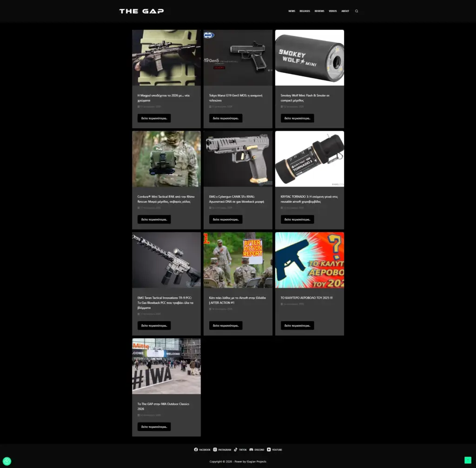The image size is (476, 468).
Task: Open the green cookie settings icon
Action: pyautogui.click(x=7, y=461)
